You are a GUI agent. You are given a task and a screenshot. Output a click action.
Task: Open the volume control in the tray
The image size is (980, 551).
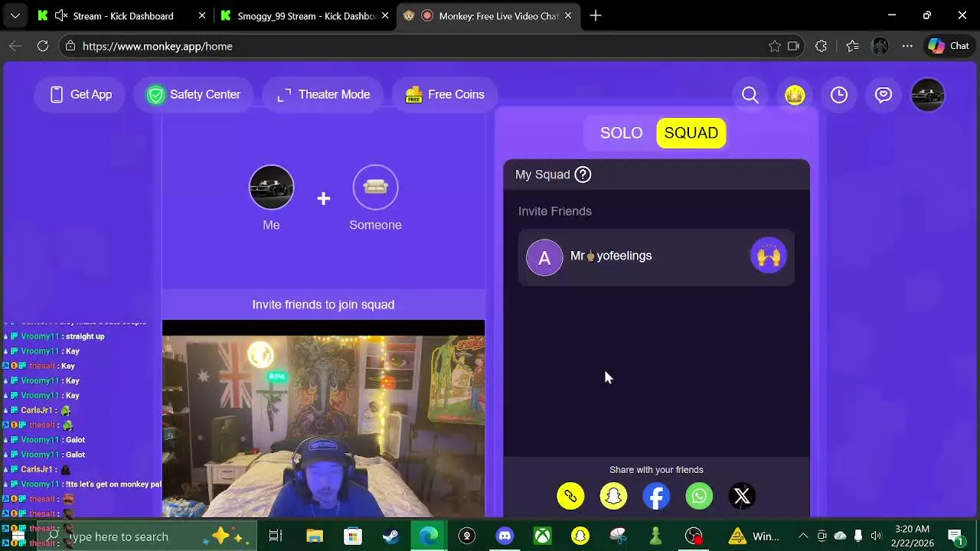(x=876, y=536)
